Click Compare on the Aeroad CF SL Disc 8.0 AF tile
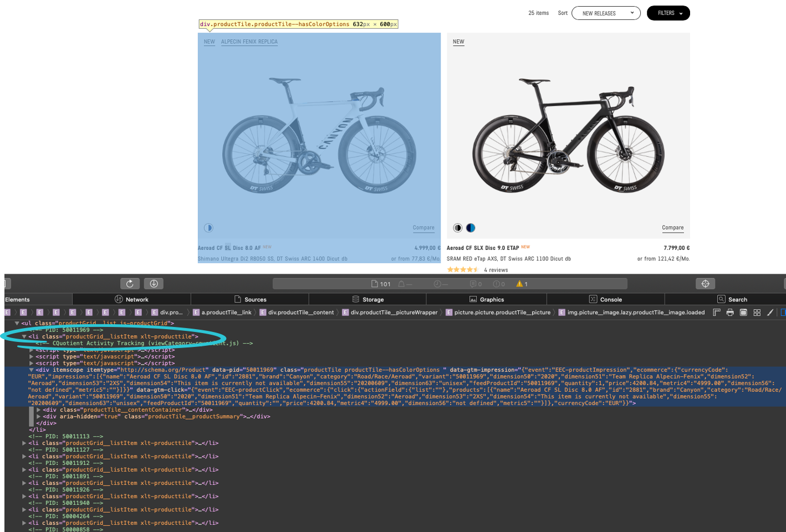The width and height of the screenshot is (786, 532). click(423, 228)
